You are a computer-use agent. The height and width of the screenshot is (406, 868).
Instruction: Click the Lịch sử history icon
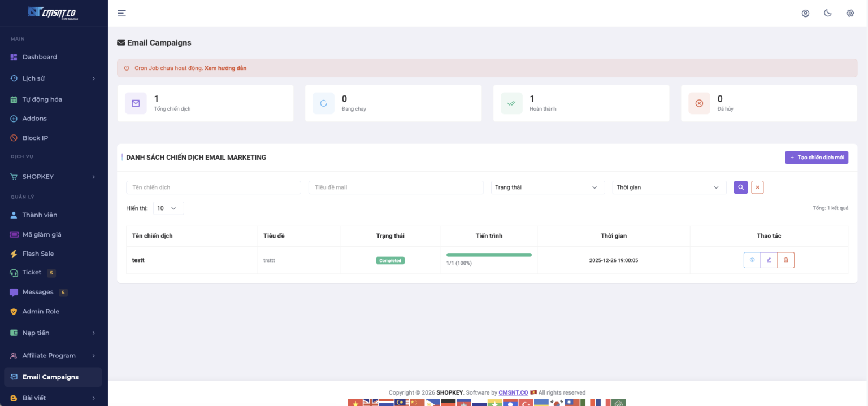pyautogui.click(x=14, y=78)
